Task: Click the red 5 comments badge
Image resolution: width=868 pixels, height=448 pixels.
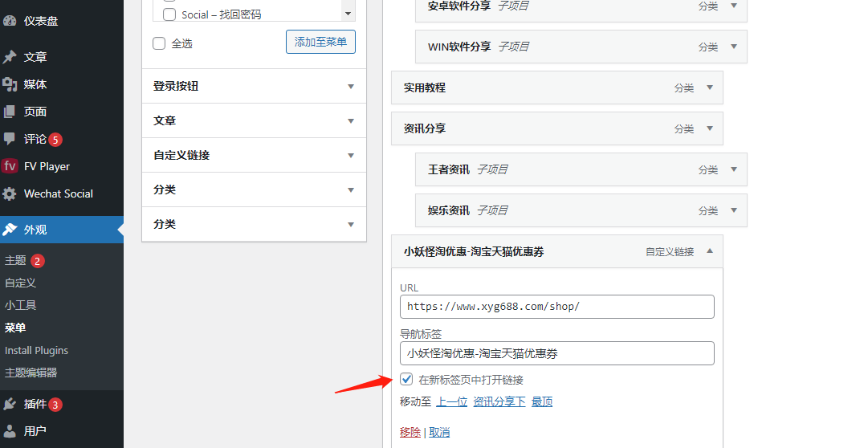Action: point(55,140)
